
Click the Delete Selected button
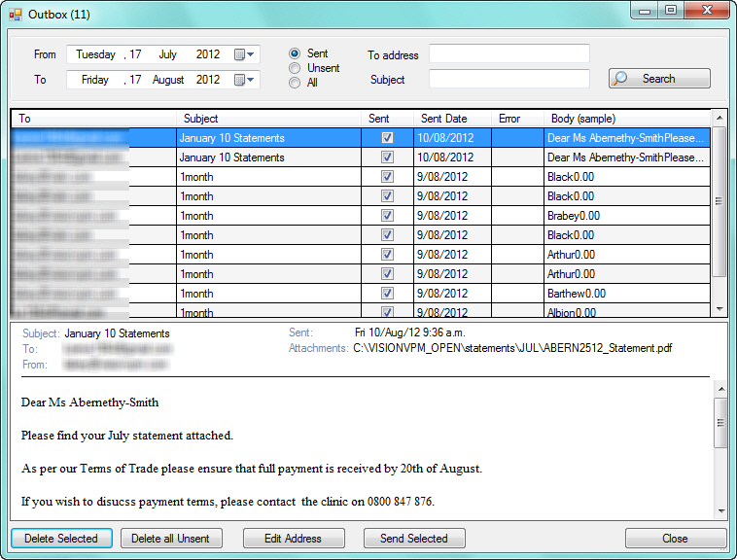pos(61,538)
